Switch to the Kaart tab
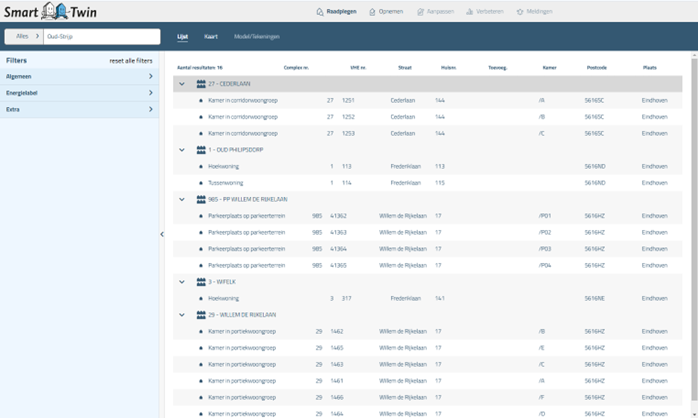 click(211, 36)
